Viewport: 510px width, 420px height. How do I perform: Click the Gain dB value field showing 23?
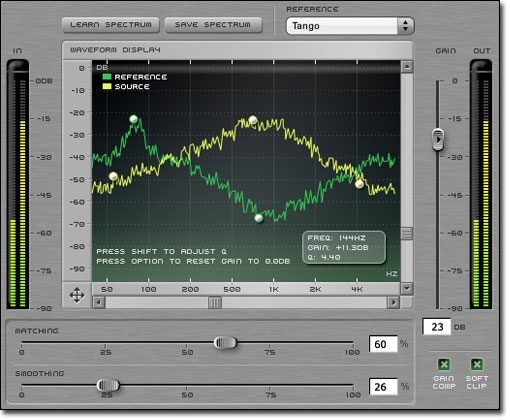(437, 327)
